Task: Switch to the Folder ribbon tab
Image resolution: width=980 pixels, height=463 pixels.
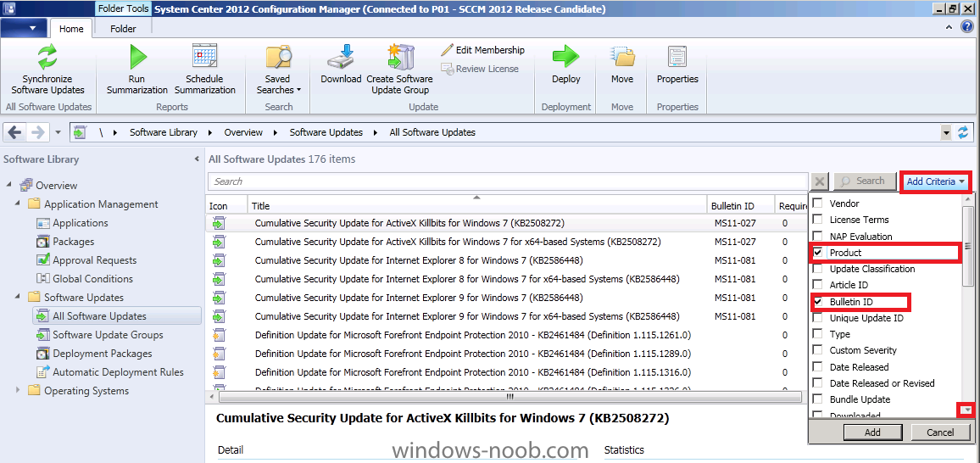Action: pos(123,29)
